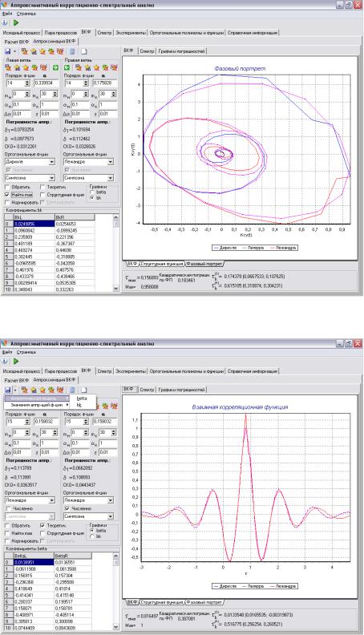Screen dimensions: 364x635
Task: Switch to Фазовый портрет bottom tab in bottom window
Action: point(204,602)
